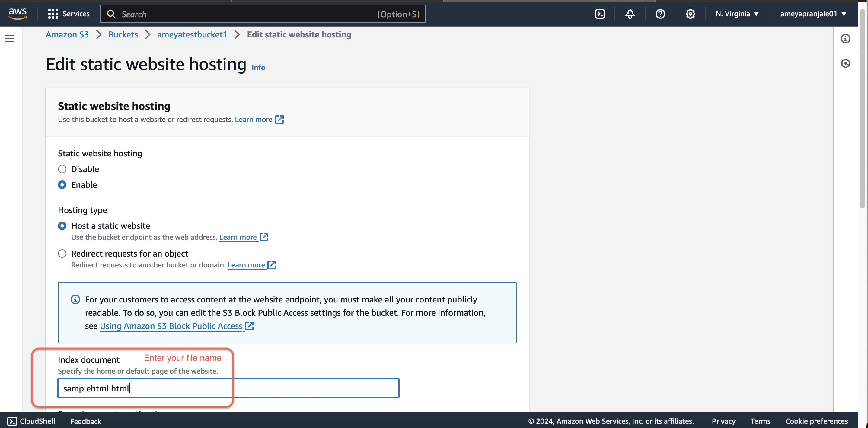Viewport: 868px width, 428px height.
Task: Click the info circle icon in the notice box
Action: click(x=75, y=299)
